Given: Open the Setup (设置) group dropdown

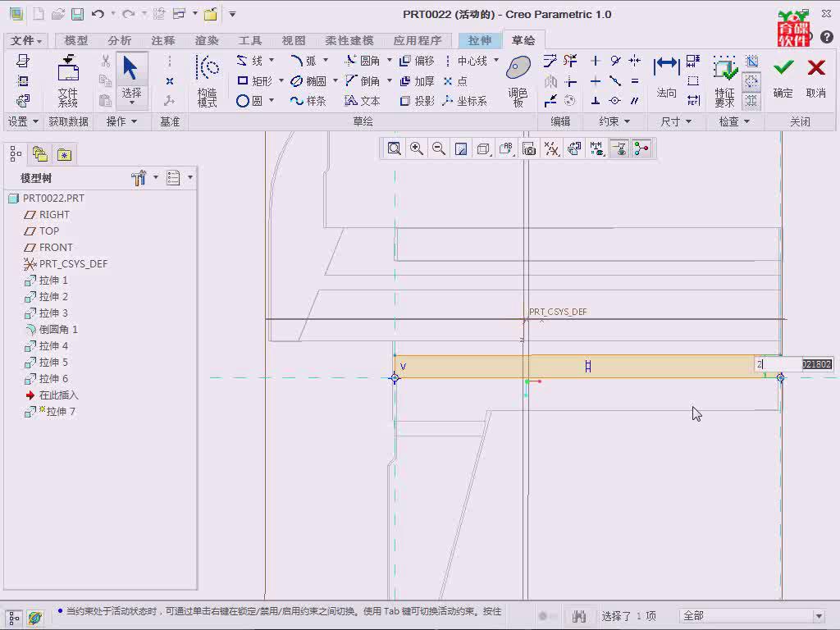Looking at the screenshot, I should click(23, 121).
